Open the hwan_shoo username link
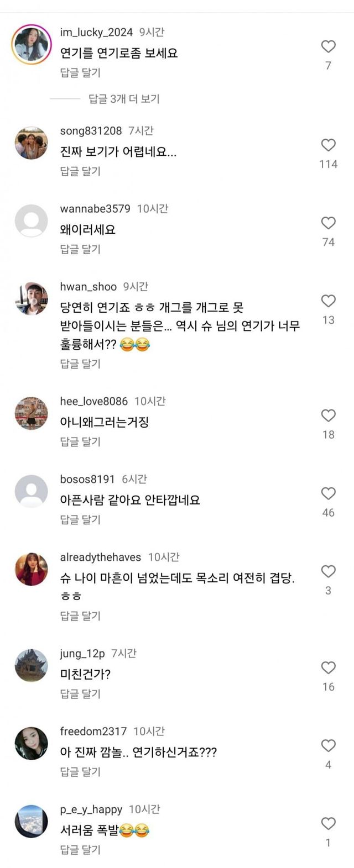354x868 pixels. coord(88,287)
